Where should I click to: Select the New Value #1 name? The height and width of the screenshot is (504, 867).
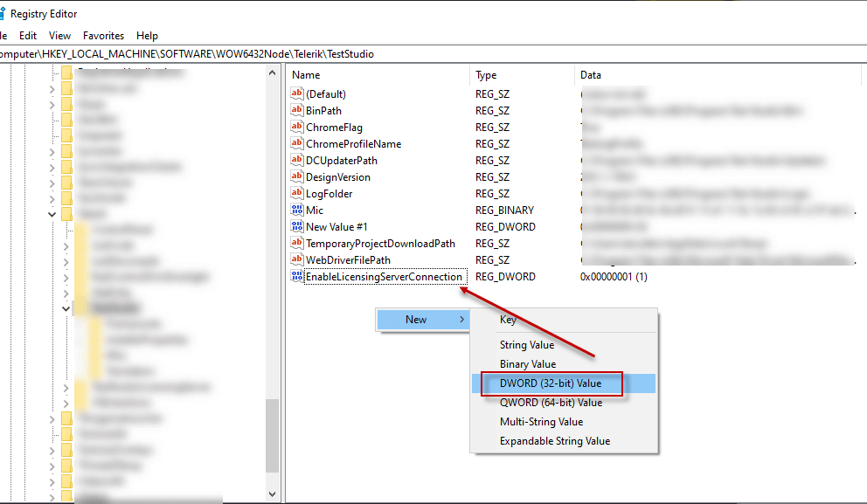click(336, 226)
